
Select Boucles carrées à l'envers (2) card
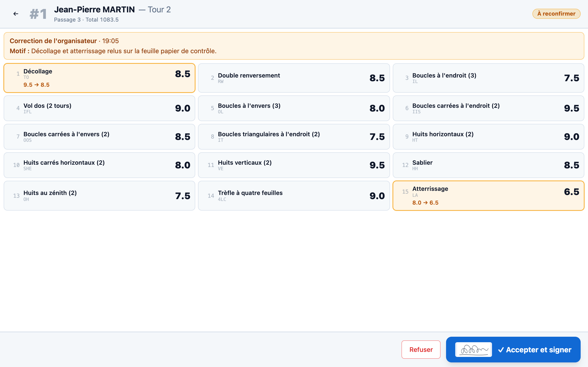coord(99,137)
